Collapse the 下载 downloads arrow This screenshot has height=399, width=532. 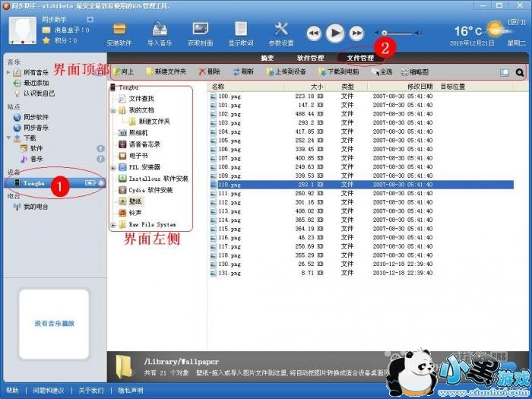(8, 138)
